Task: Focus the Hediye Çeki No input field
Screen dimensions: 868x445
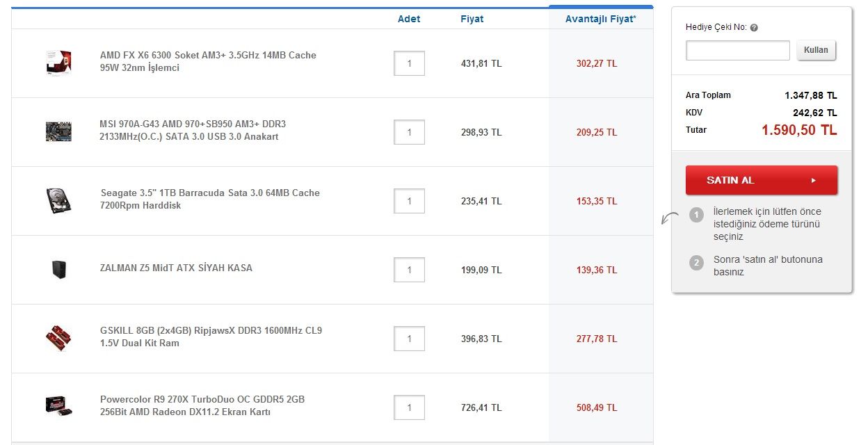Action: pyautogui.click(x=737, y=51)
